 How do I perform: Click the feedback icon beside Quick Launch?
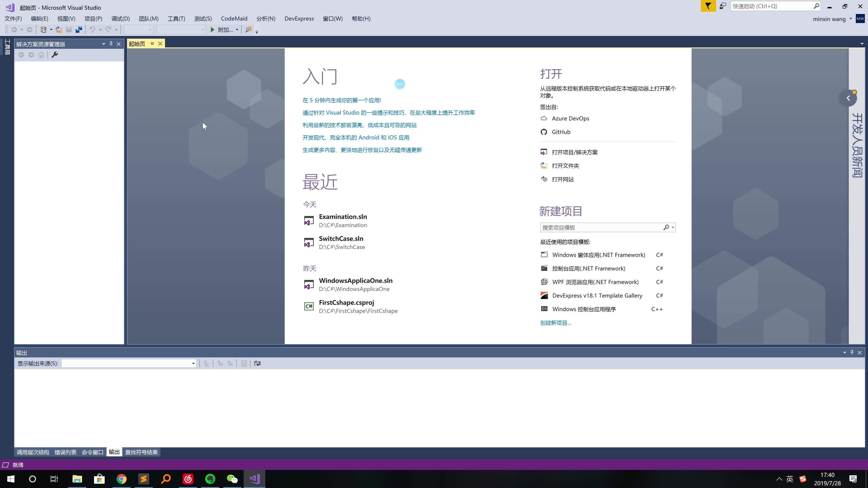(x=722, y=6)
